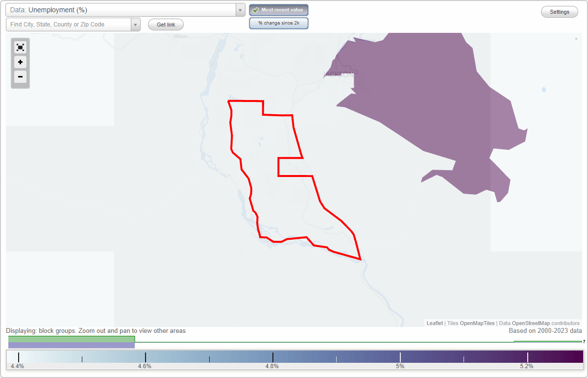
Task: Open the Data selector arrow
Action: (x=239, y=9)
